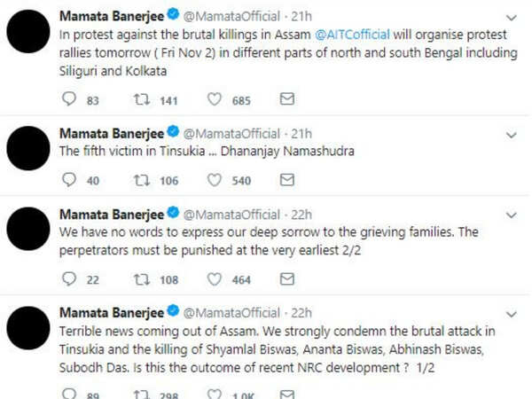The image size is (532, 399).
Task: Open chevron menu on Terrible news tweet
Action: point(511,315)
